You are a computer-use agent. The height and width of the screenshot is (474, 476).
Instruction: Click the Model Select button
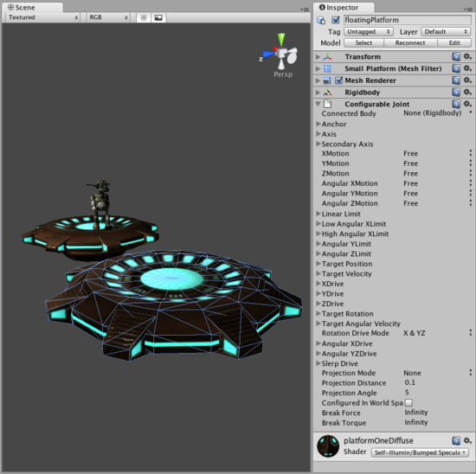[x=363, y=42]
